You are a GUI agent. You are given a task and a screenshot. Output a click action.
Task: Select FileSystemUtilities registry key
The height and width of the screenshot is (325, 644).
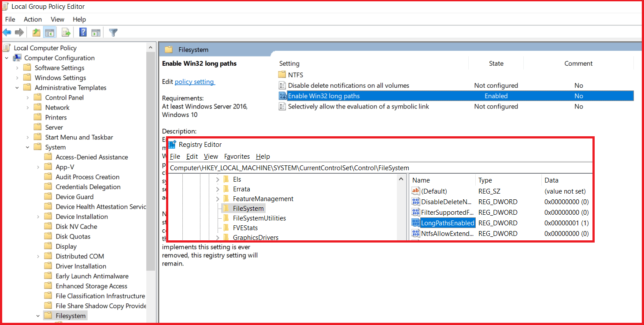pos(259,218)
